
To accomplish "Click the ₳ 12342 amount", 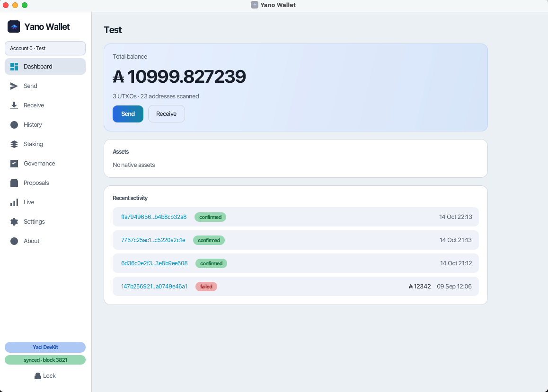I will click(420, 287).
